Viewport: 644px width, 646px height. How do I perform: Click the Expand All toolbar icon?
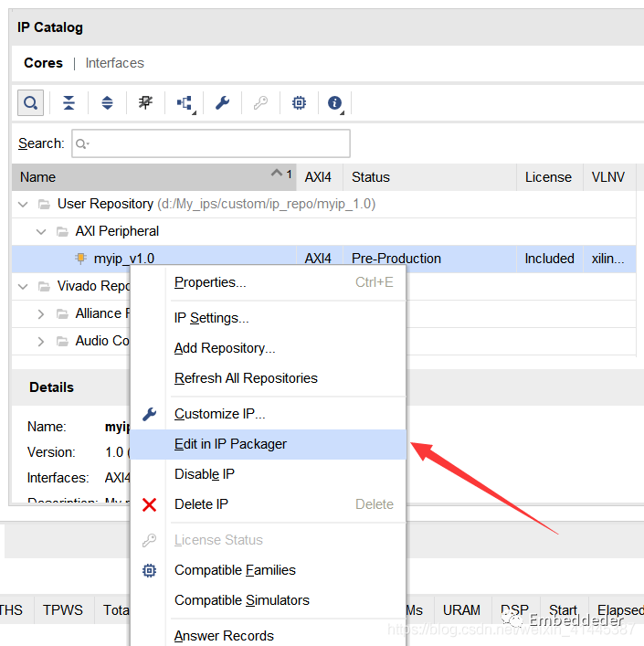click(x=107, y=103)
